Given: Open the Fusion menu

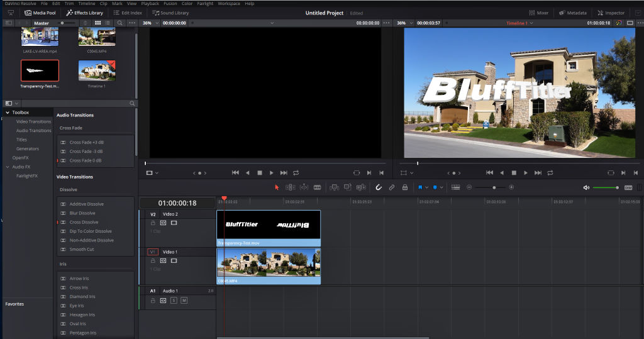Looking at the screenshot, I should pyautogui.click(x=170, y=3).
